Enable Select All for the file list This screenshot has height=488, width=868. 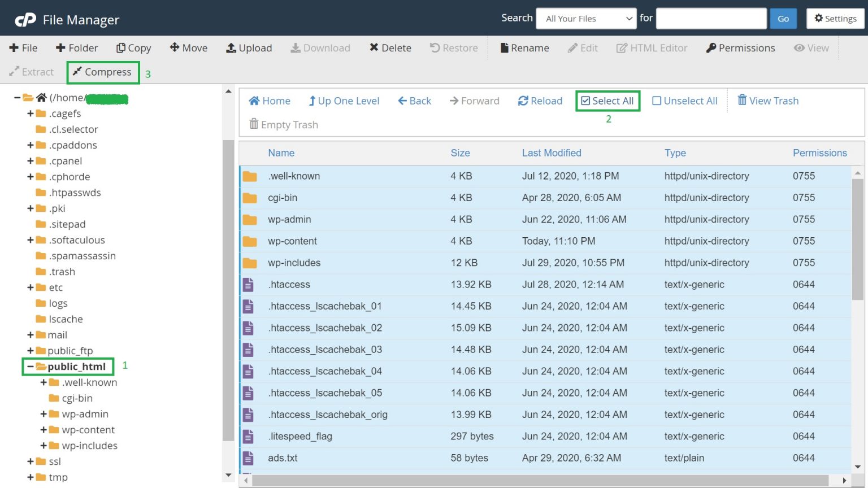pos(607,101)
